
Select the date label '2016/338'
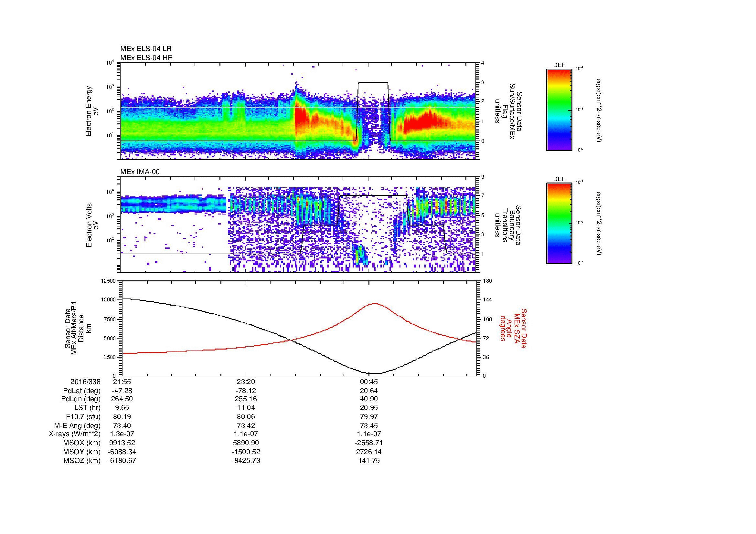pos(85,382)
